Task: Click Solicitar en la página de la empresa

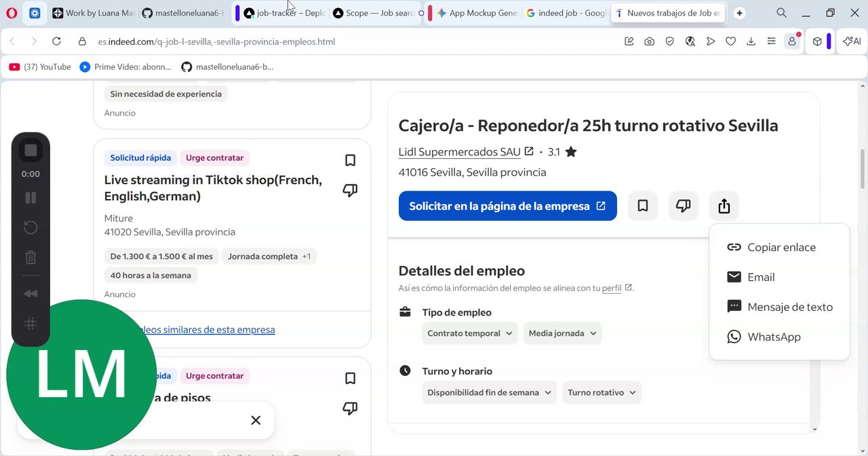Action: pyautogui.click(x=508, y=206)
